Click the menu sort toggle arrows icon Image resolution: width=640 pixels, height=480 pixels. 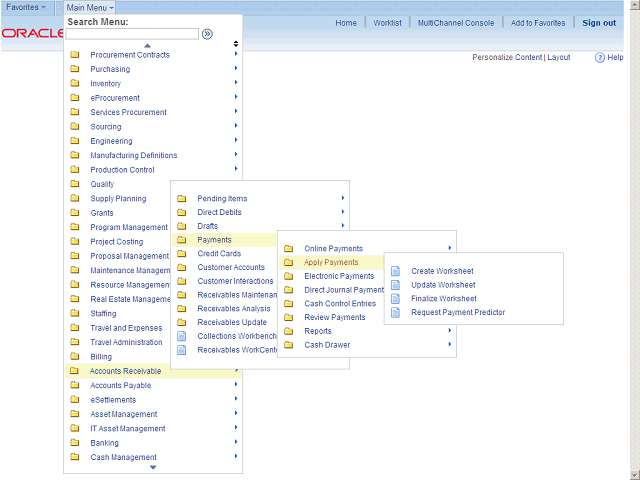pyautogui.click(x=236, y=44)
